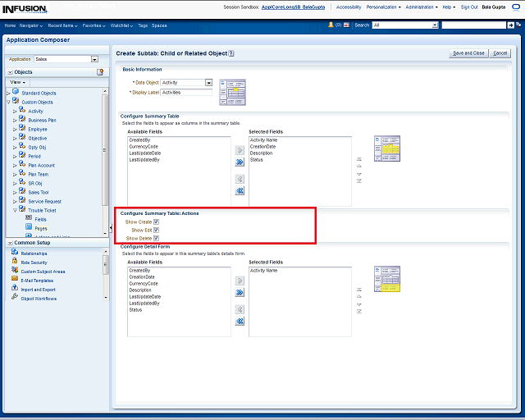Screen dimensions: 525x420
Task: Click the Sign Out link
Action: click(x=469, y=7)
